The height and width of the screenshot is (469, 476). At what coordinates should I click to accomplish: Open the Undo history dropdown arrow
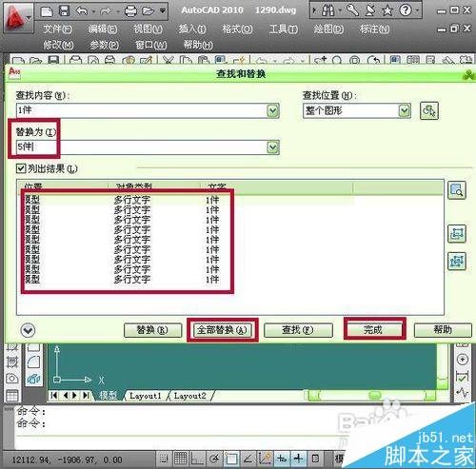(x=93, y=11)
